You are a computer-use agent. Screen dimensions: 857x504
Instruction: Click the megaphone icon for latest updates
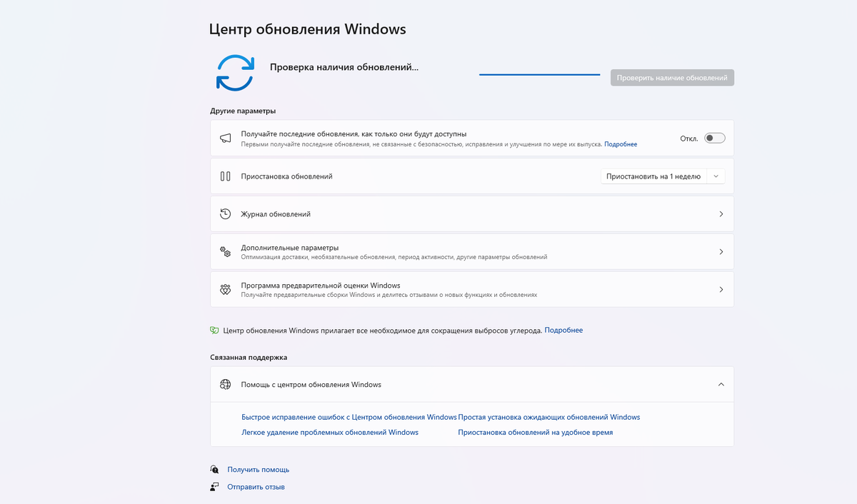coord(226,138)
